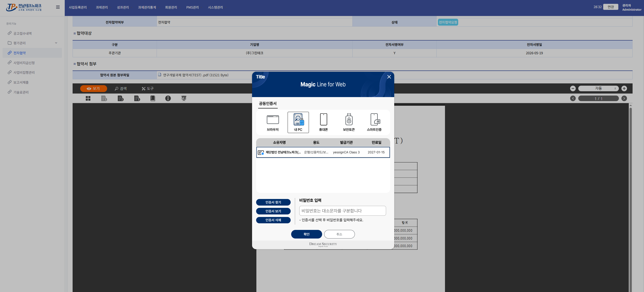This screenshot has width=644, height=292.
Task: Click the page number 1 / 1 field
Action: [x=598, y=98]
